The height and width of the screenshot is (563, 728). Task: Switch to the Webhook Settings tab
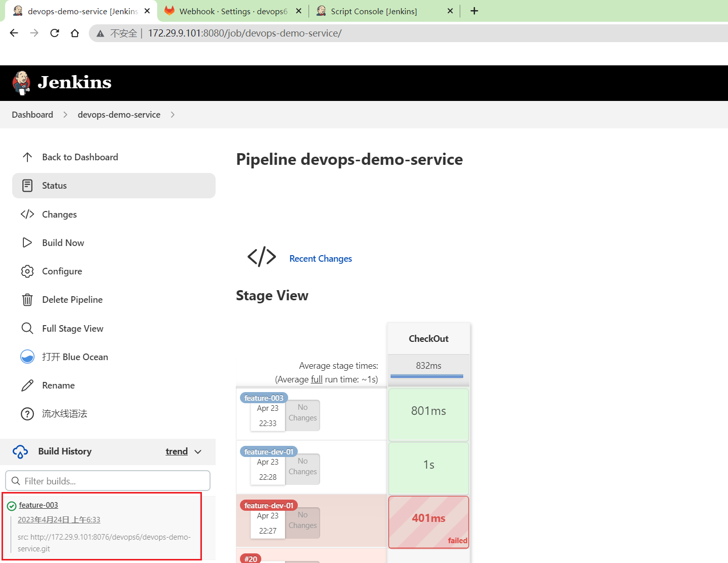point(233,11)
